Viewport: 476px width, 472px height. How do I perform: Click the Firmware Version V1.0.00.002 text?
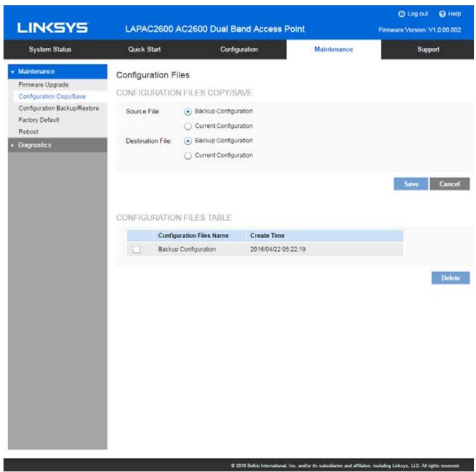click(420, 30)
